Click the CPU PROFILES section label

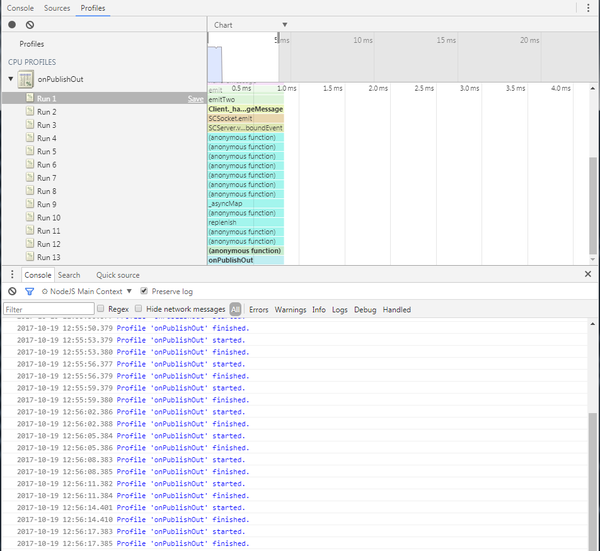click(32, 62)
